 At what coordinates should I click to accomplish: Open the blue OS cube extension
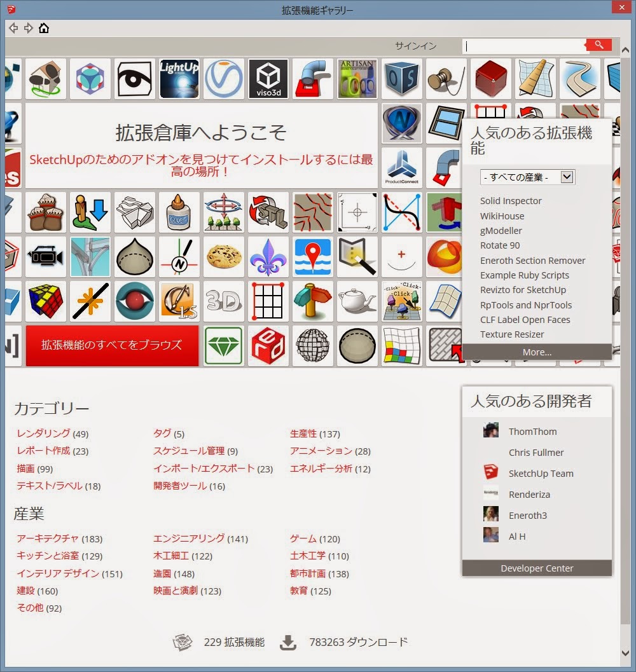[x=402, y=79]
